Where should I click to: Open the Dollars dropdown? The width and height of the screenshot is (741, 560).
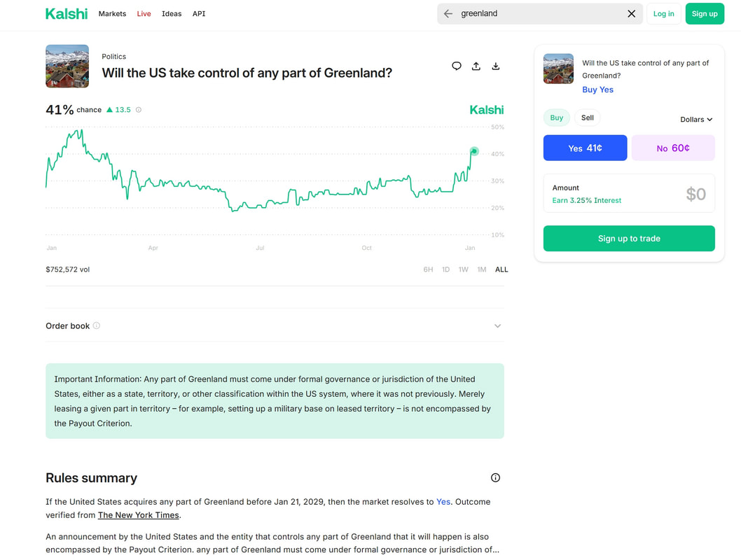696,120
